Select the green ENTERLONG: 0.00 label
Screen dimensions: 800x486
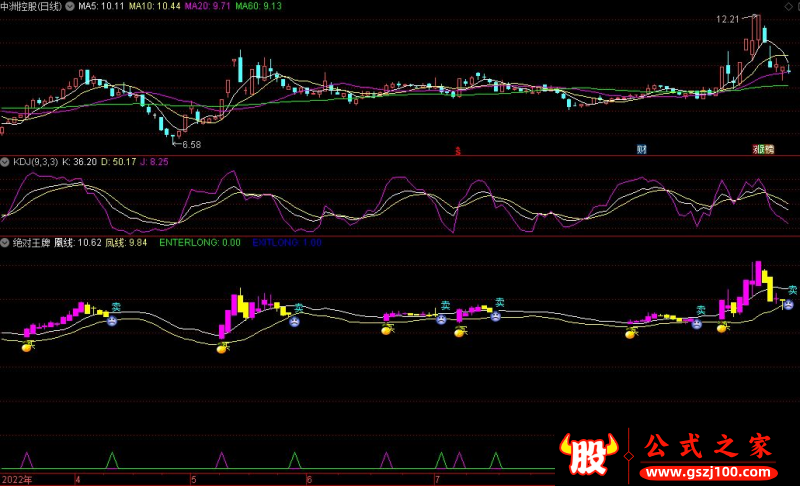click(200, 242)
